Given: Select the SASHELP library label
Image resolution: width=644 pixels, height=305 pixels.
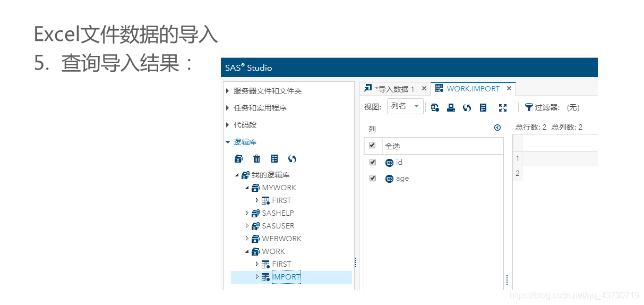Looking at the screenshot, I should point(278,213).
